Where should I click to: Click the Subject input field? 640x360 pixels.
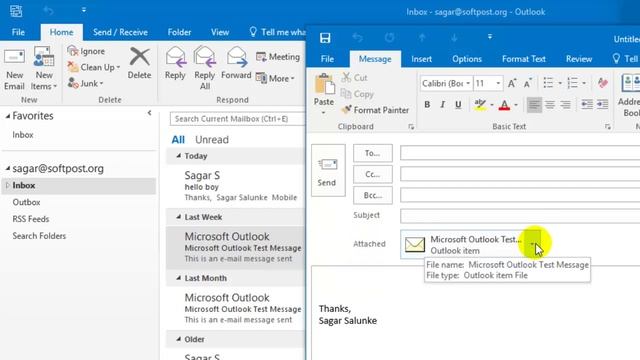[520, 216]
